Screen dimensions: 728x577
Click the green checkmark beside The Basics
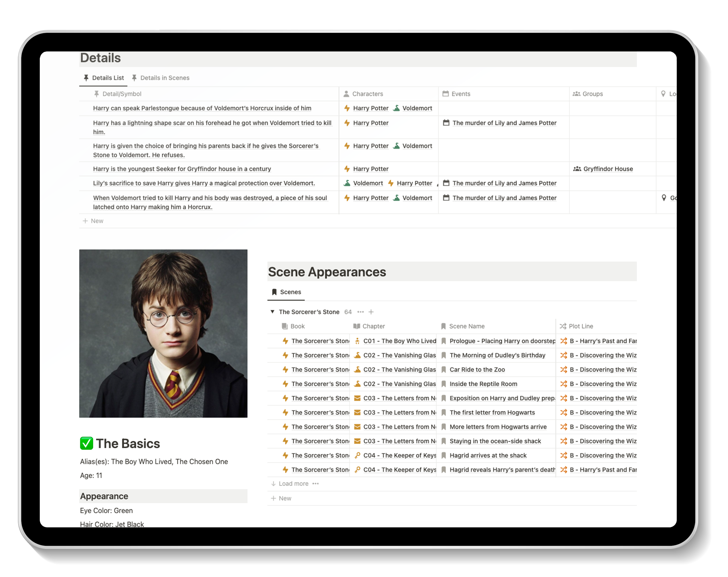[x=87, y=443]
